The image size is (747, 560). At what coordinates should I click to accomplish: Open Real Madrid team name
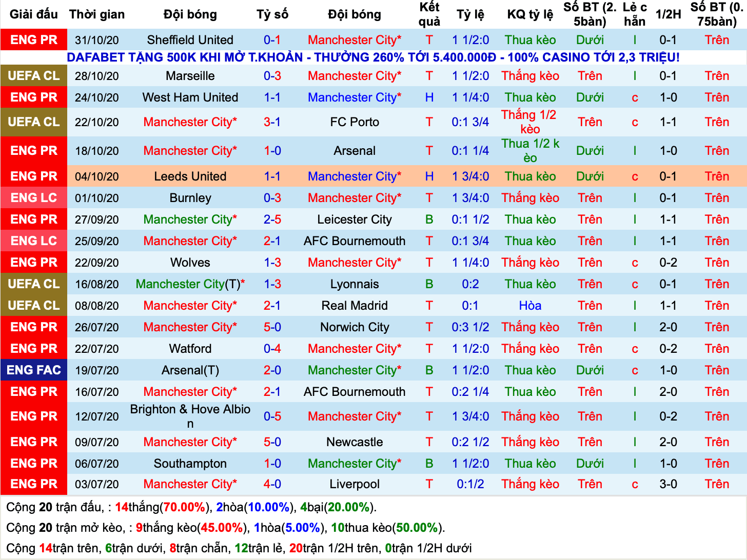(x=355, y=306)
